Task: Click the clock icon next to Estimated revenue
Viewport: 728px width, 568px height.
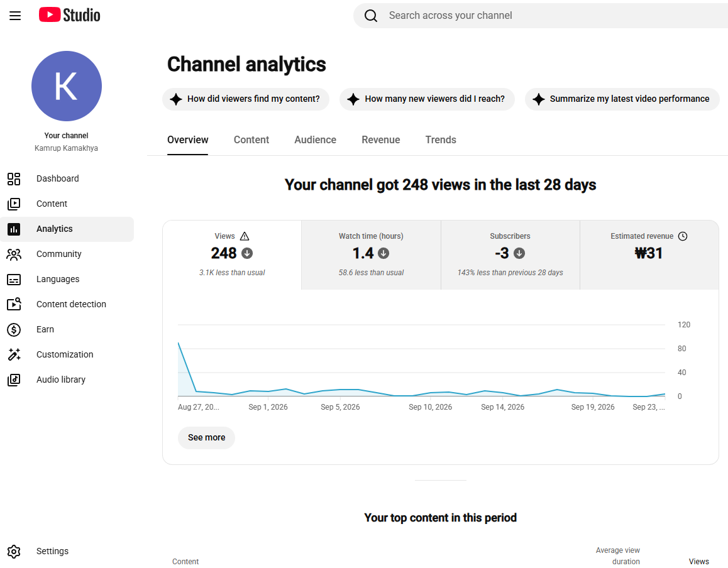Action: coord(683,236)
